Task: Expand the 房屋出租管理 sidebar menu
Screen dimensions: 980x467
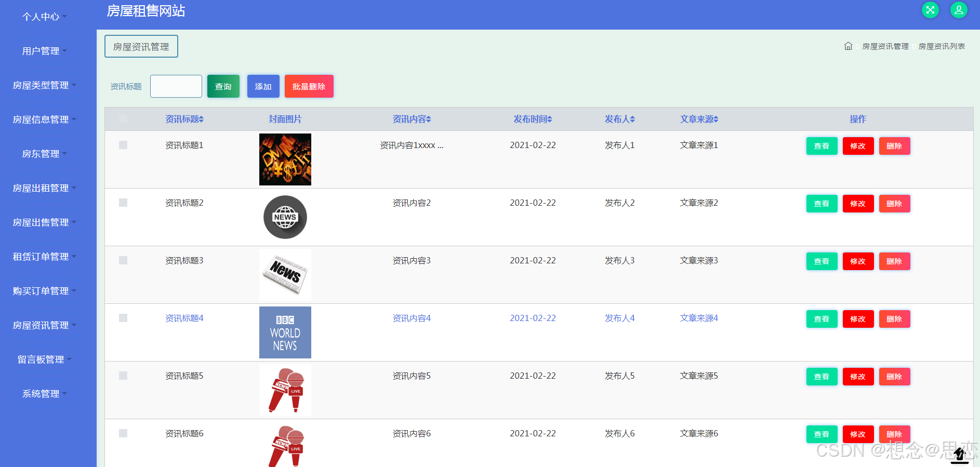Action: click(x=44, y=188)
